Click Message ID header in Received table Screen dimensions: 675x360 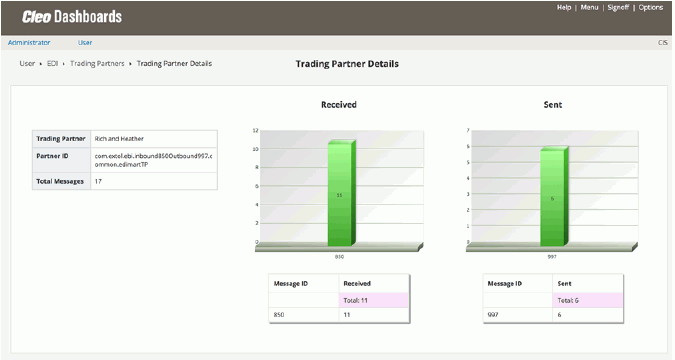[291, 283]
